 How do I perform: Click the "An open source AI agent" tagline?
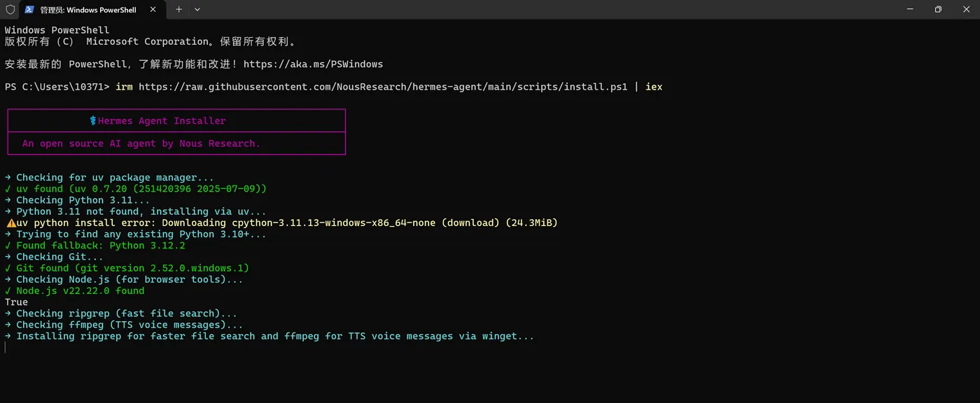coord(141,143)
